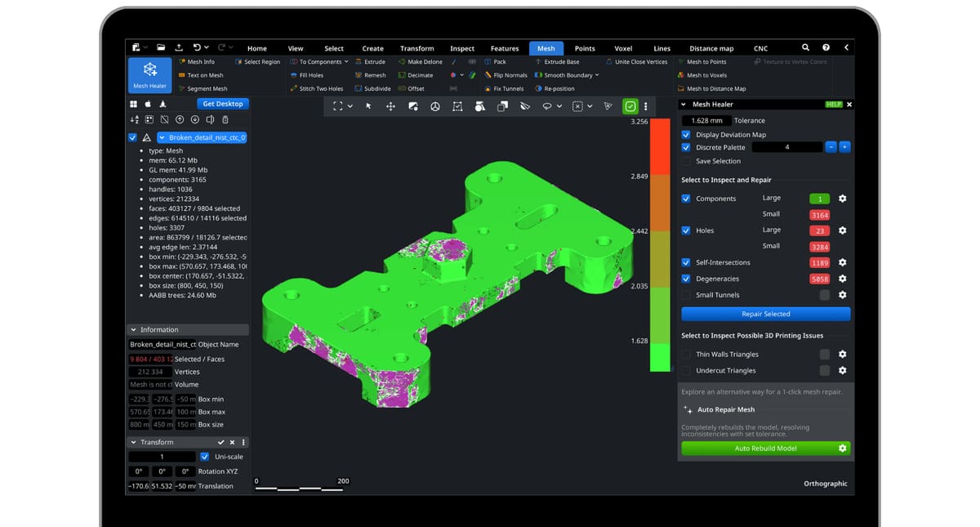Toggle the Holes checkbox

(686, 230)
